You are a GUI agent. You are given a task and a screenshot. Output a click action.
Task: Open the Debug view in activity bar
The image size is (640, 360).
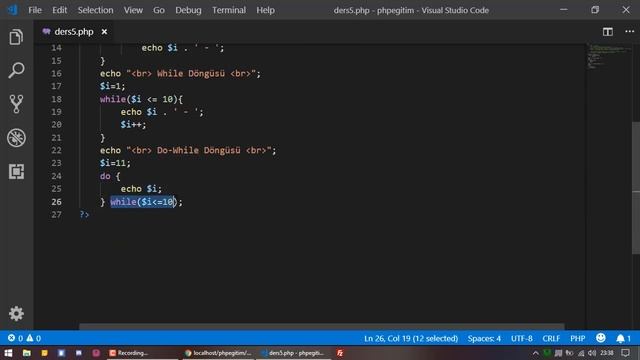click(x=16, y=138)
